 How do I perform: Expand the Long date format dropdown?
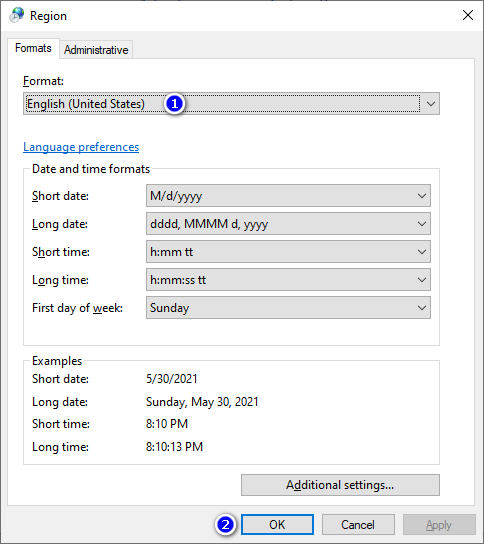coord(288,224)
